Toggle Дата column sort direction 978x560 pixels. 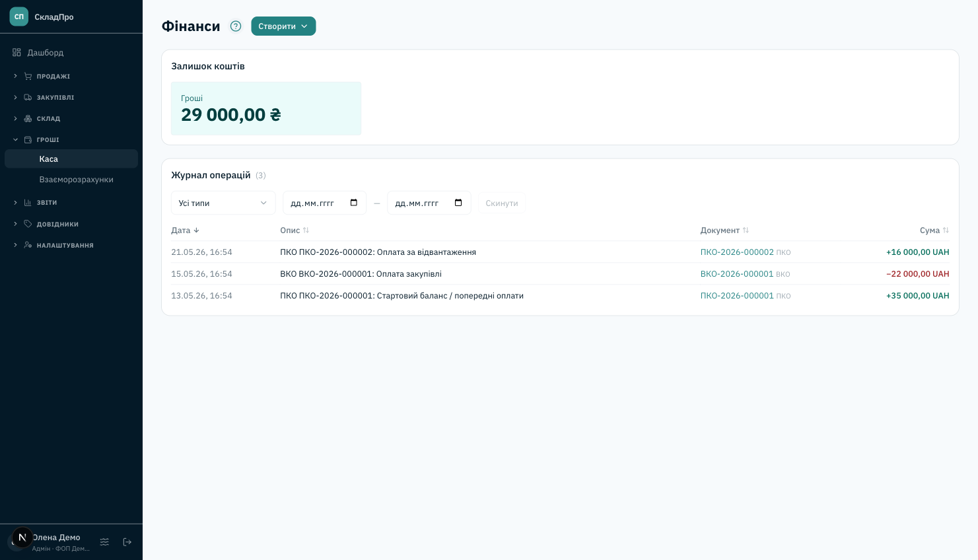pyautogui.click(x=185, y=230)
